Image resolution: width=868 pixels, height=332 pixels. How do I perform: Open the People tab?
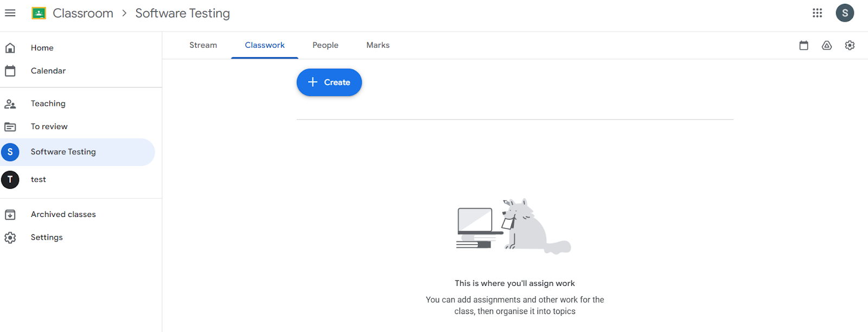tap(325, 45)
